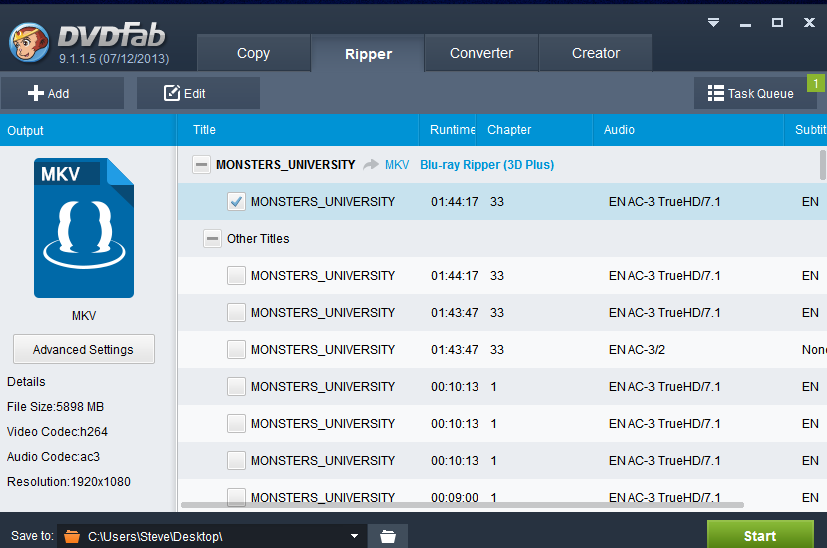
Task: Click the Add plus icon
Action: 36,93
